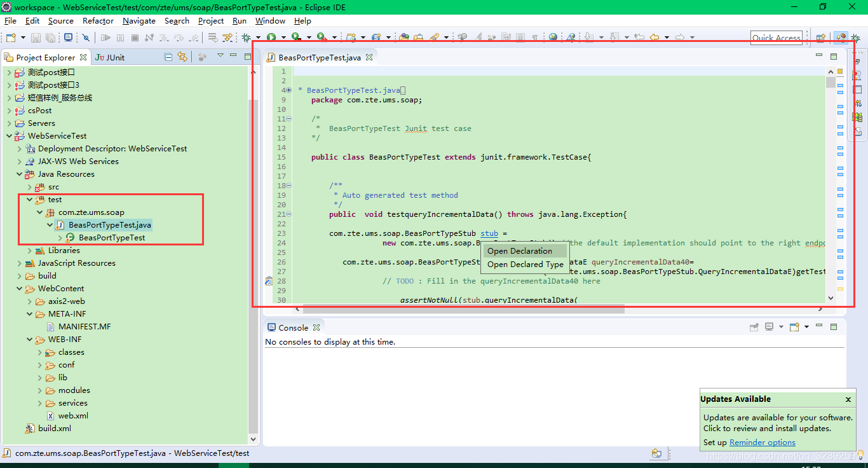Minimize the Project Explorer view
Screen dimensions: 868x468
(x=233, y=55)
